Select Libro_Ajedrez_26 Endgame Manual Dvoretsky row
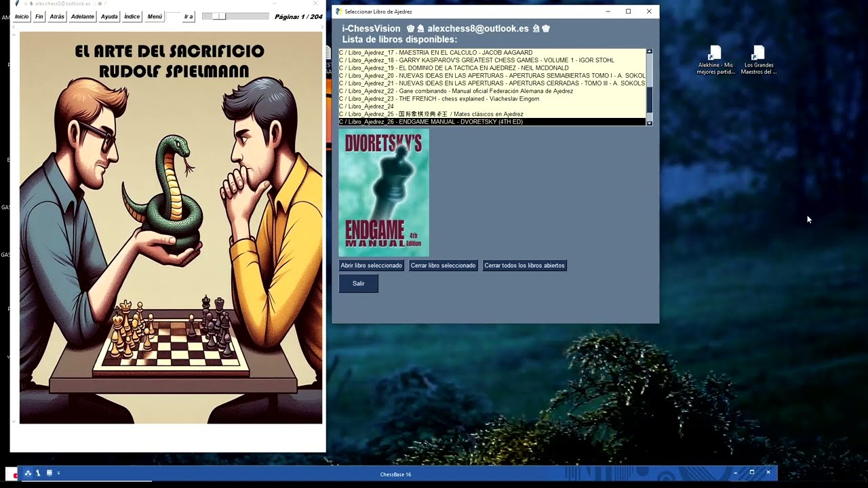Image resolution: width=868 pixels, height=488 pixels. (x=492, y=122)
